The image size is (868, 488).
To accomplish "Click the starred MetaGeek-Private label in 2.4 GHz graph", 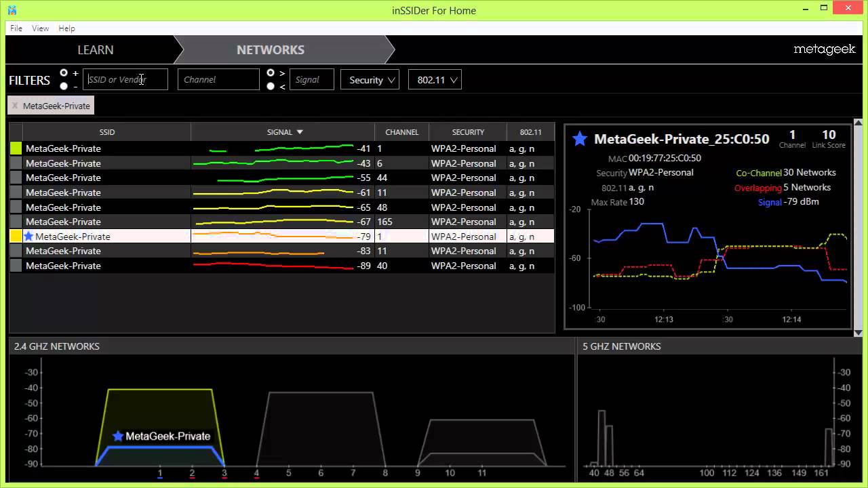I will 161,436.
